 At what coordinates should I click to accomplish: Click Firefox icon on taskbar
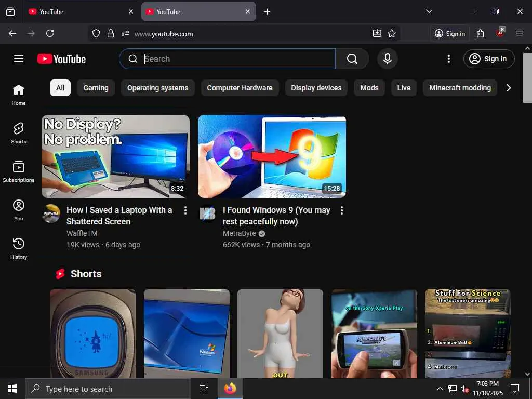[230, 389]
